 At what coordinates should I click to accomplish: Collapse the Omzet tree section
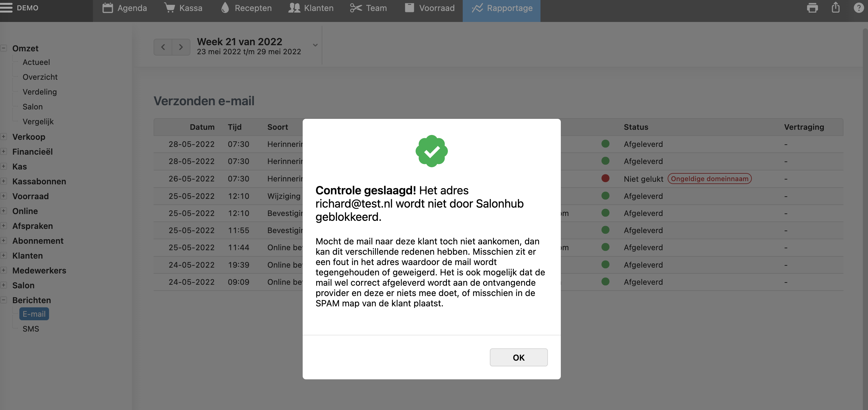(4, 48)
